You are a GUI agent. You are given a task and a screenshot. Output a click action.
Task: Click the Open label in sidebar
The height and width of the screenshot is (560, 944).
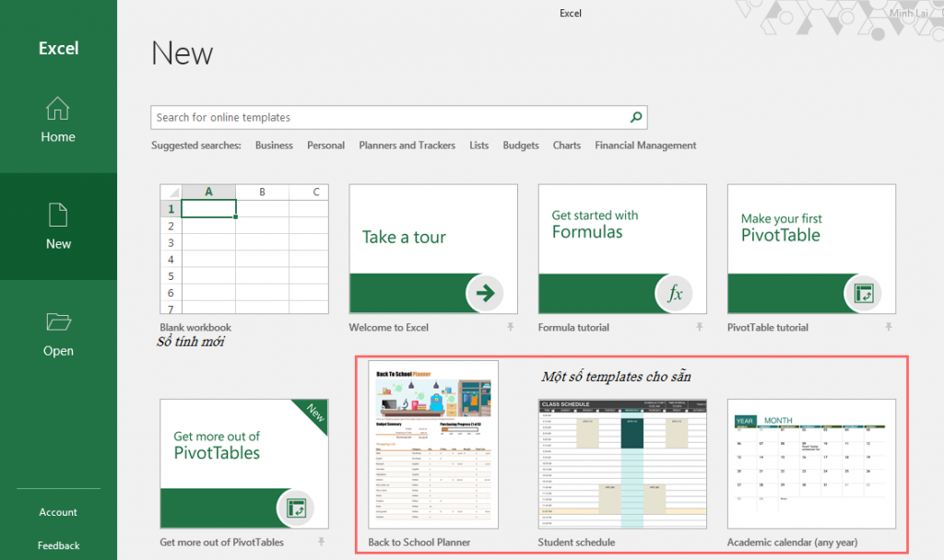58,351
